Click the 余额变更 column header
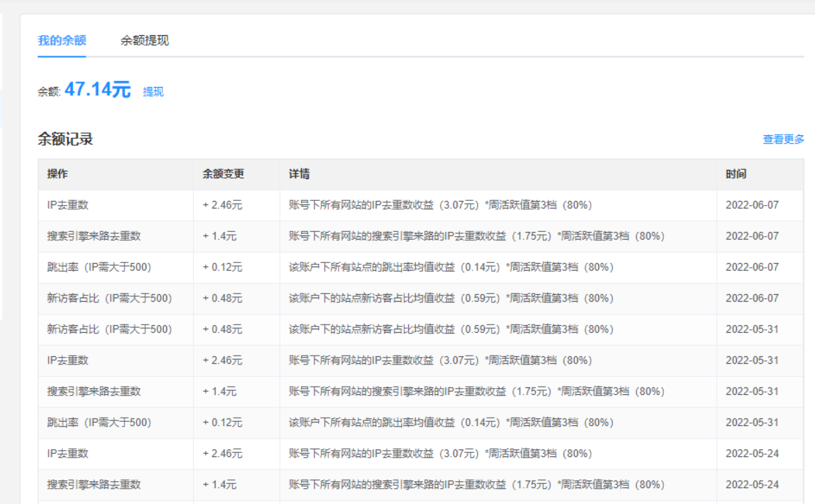Viewport: 815px width, 504px height. pyautogui.click(x=223, y=175)
